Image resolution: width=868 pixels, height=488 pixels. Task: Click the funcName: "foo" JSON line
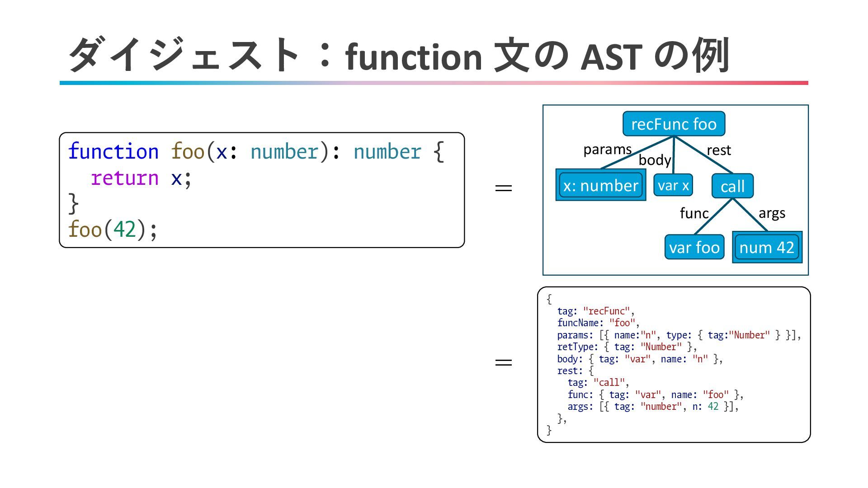[x=598, y=323]
